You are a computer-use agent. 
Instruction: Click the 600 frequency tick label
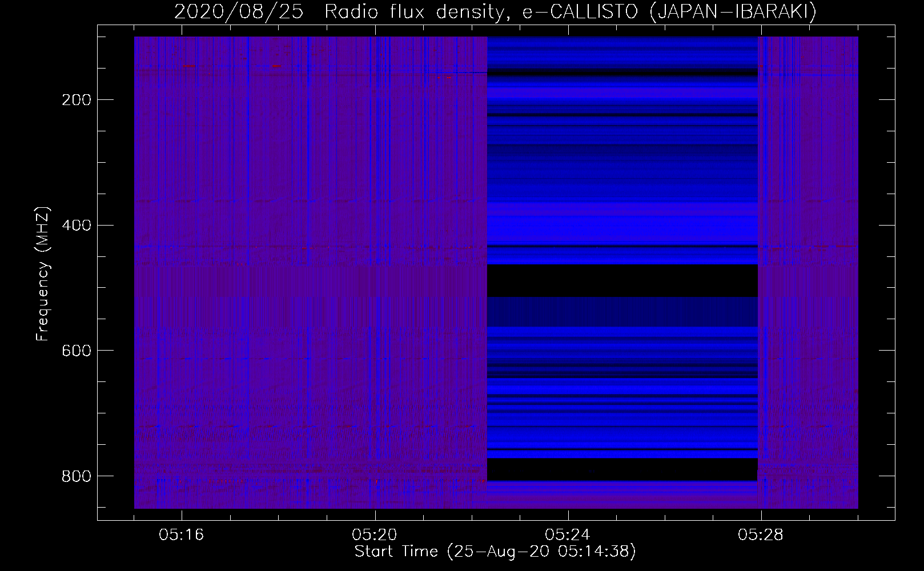click(77, 350)
